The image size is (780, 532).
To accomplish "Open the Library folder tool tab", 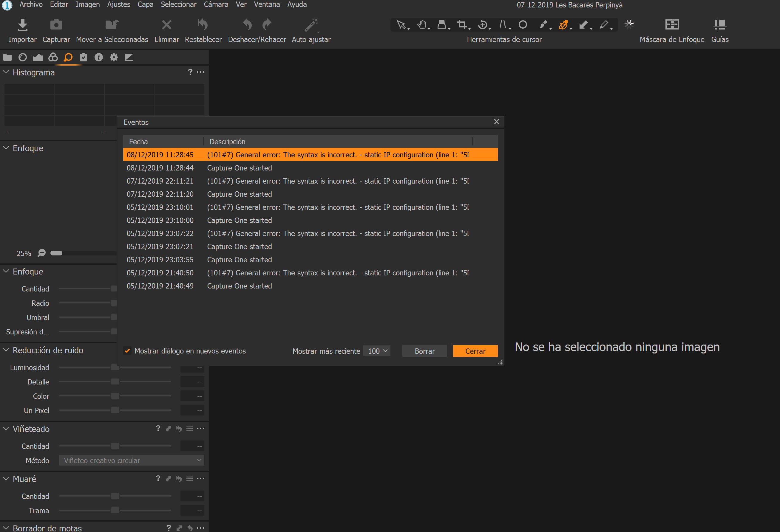I will tap(7, 57).
